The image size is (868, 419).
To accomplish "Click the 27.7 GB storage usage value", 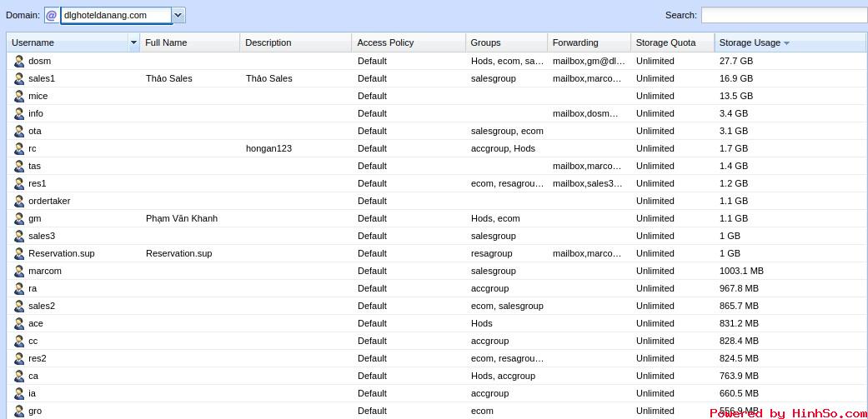I will pyautogui.click(x=735, y=61).
